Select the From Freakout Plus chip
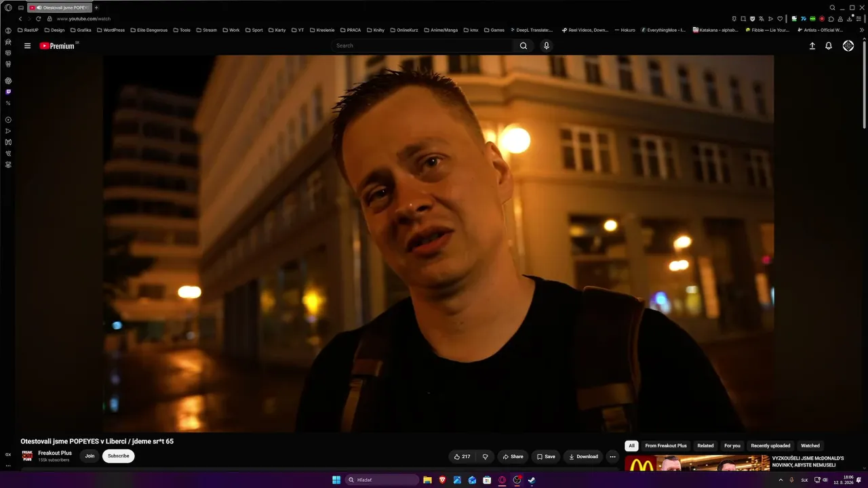This screenshot has height=488, width=868. click(x=666, y=446)
